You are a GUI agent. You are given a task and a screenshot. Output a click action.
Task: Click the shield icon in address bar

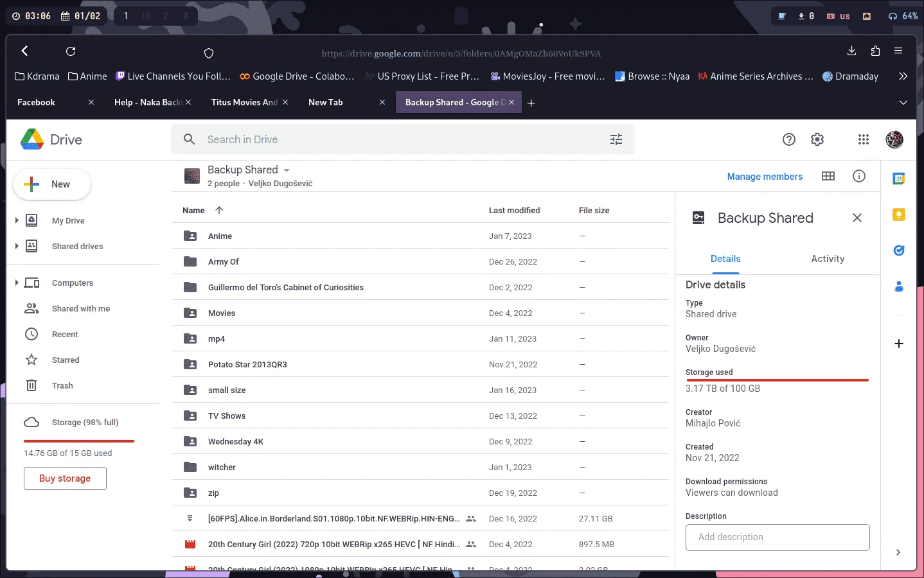point(209,53)
